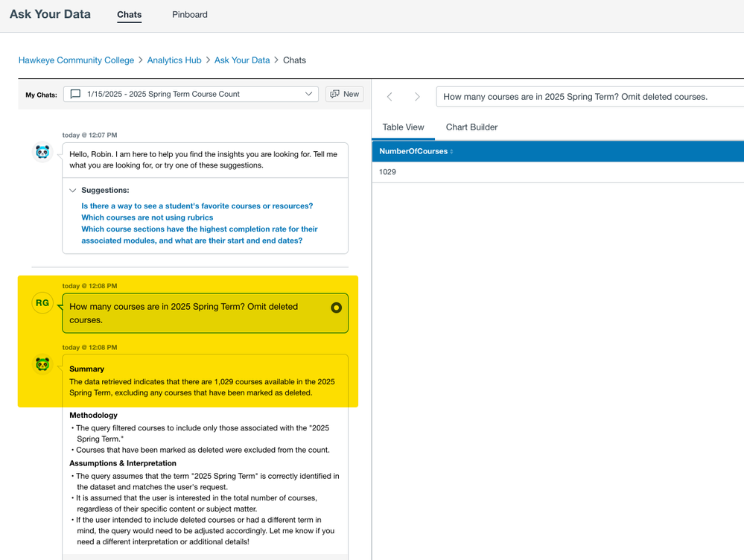Switch to the Pinboard tab
This screenshot has height=560, width=744.
click(x=190, y=15)
